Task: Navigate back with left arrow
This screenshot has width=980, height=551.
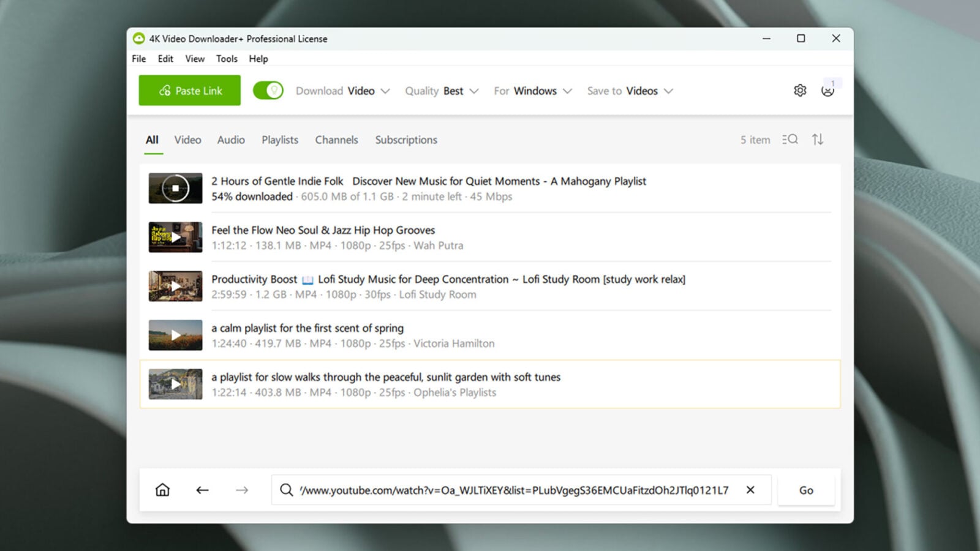Action: [x=202, y=490]
